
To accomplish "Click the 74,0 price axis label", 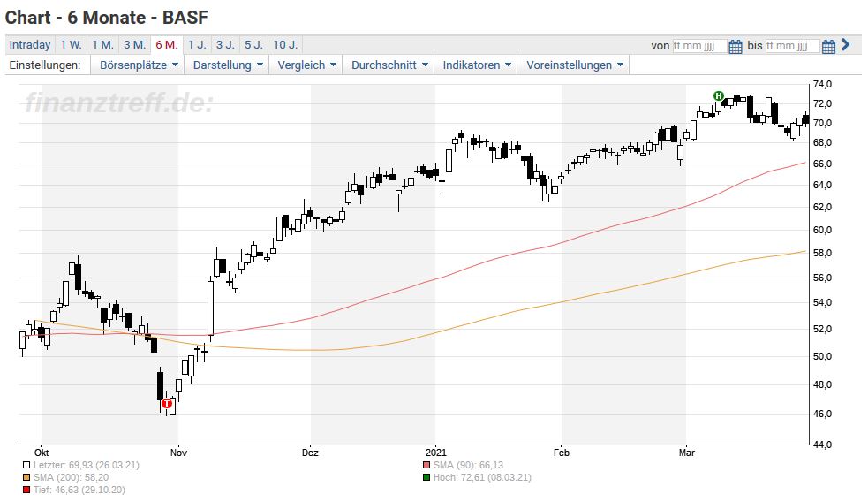I will 822,84.
